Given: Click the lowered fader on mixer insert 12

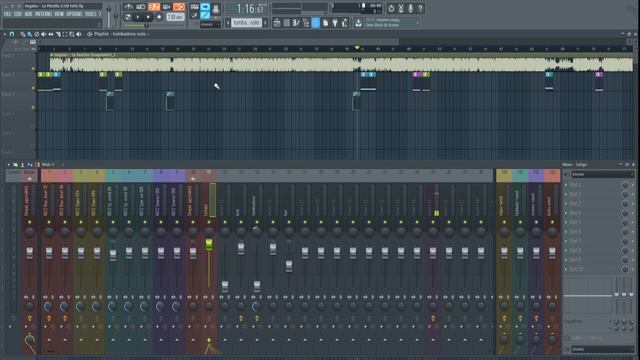Looking at the screenshot, I should 225,286.
